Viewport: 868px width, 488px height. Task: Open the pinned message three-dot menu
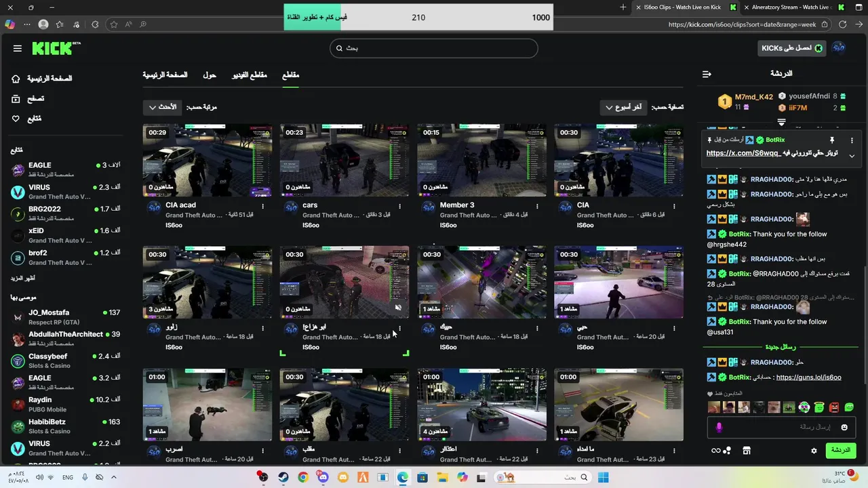(852, 140)
